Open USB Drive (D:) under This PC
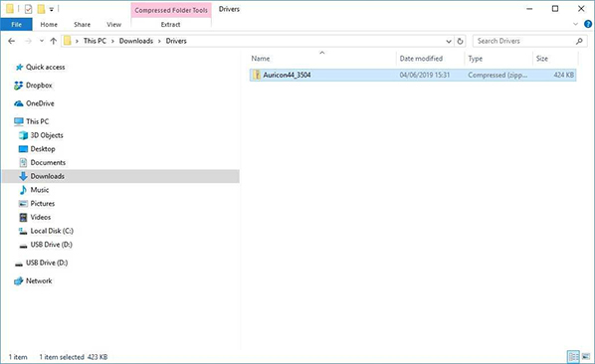This screenshot has width=595, height=364. [x=51, y=245]
